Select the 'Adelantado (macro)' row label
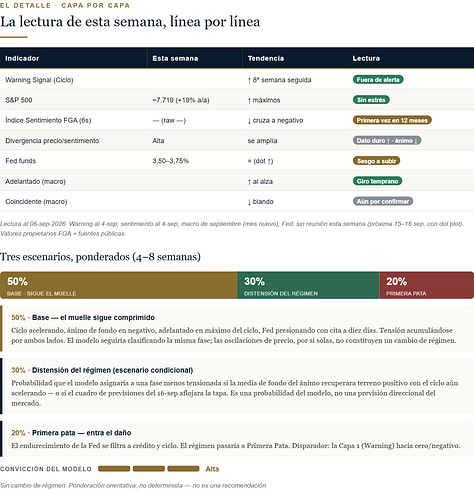 [35, 182]
